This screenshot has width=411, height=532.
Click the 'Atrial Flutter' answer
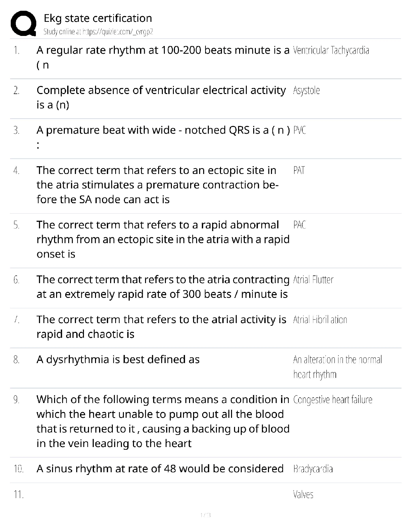[313, 280]
